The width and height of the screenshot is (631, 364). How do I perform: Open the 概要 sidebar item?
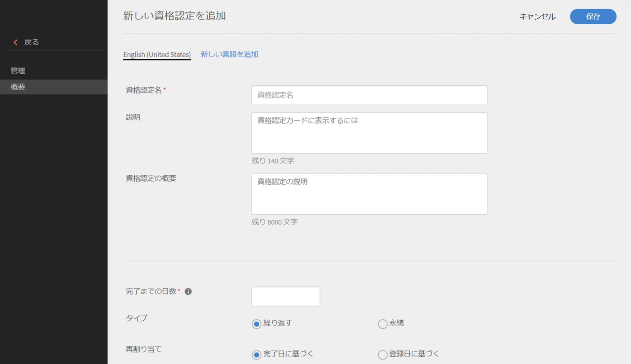(54, 87)
